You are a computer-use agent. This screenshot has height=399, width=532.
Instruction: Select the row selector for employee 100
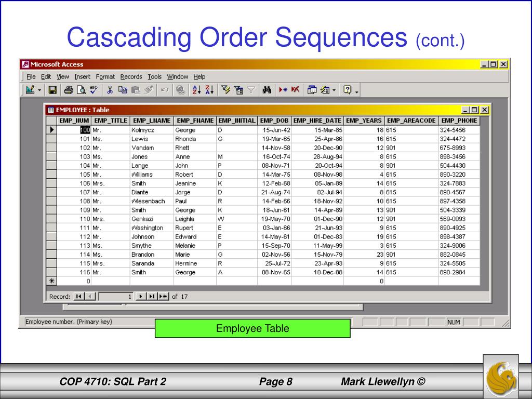(x=51, y=129)
